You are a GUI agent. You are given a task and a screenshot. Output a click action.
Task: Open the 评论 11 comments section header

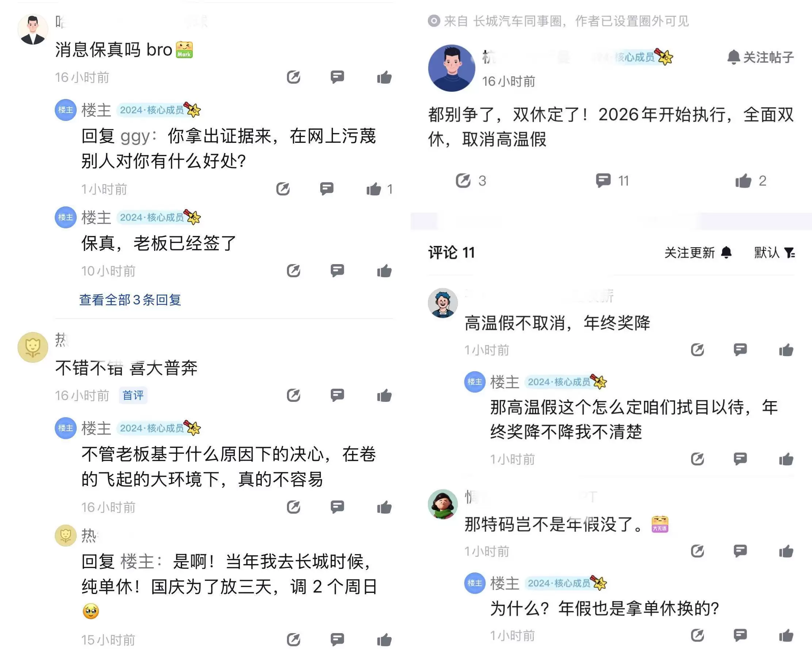tap(451, 252)
